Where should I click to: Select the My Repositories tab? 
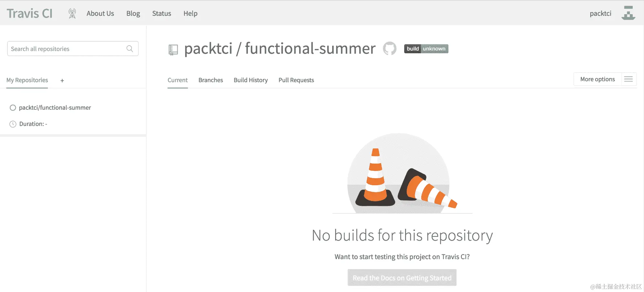[27, 80]
